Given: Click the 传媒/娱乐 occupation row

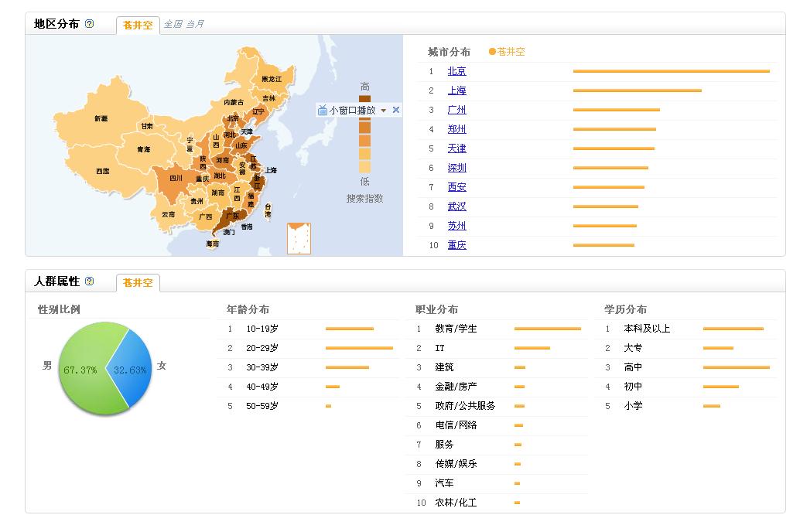Looking at the screenshot, I should [497, 464].
